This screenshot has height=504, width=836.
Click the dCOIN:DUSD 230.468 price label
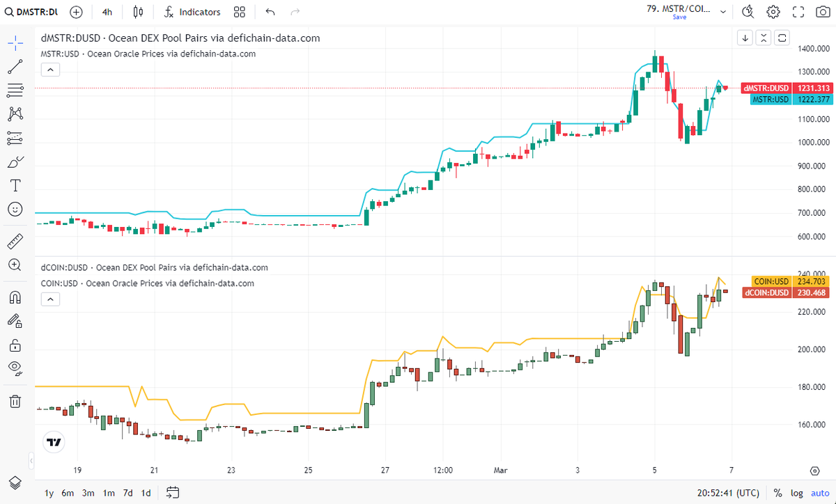tap(787, 293)
